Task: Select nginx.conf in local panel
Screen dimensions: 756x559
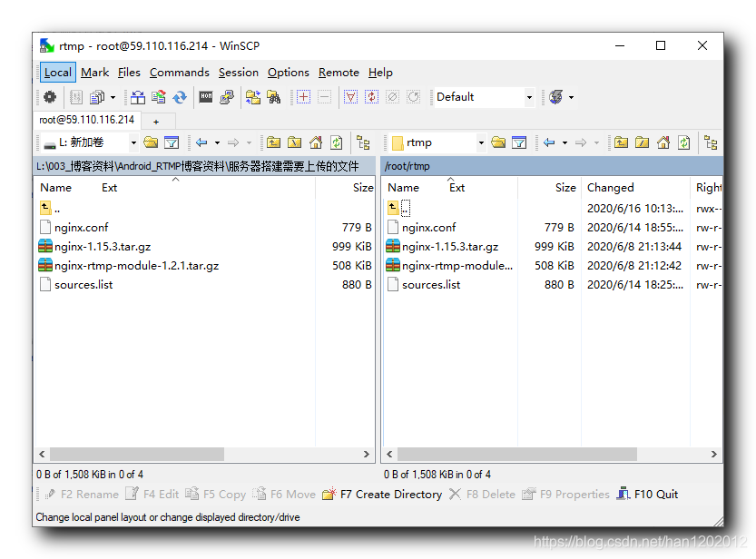Action: coord(82,228)
